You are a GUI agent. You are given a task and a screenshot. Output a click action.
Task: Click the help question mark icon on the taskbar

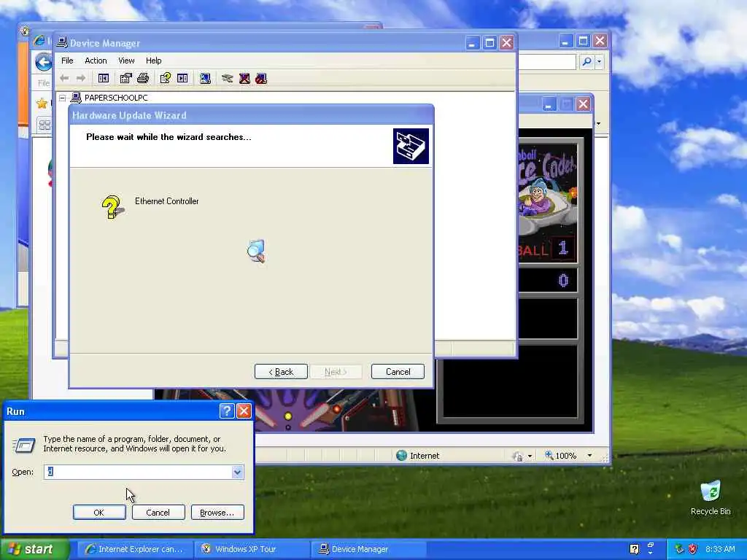(x=634, y=549)
